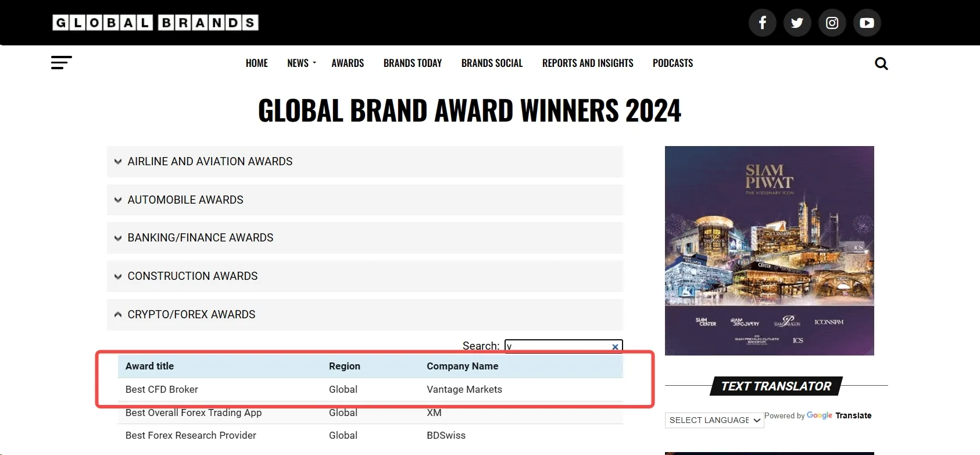Go to the Home menu item
Screen dimensions: 980x455
pos(257,63)
